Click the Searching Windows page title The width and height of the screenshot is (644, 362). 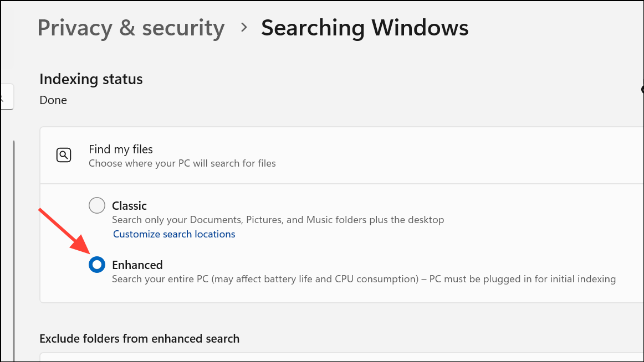(365, 28)
